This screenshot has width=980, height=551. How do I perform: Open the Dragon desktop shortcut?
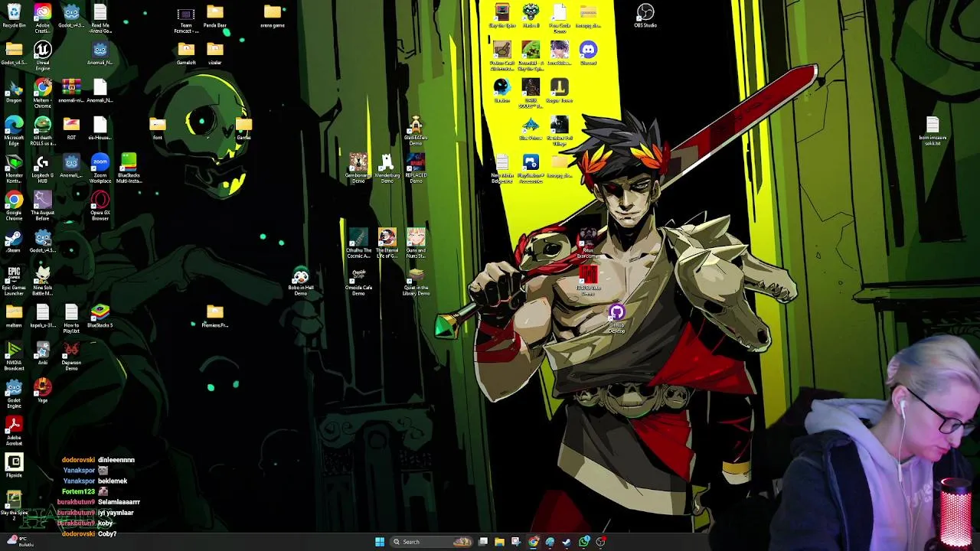point(14,90)
